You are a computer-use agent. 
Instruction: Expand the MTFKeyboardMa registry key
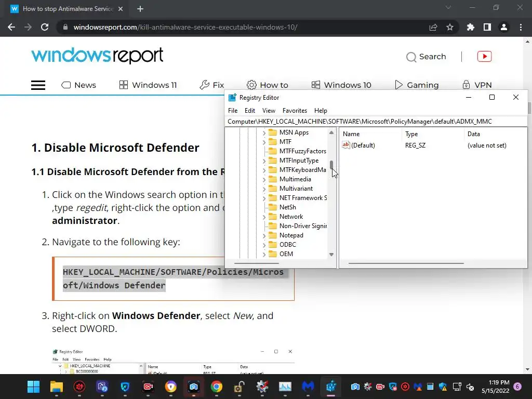[264, 170]
